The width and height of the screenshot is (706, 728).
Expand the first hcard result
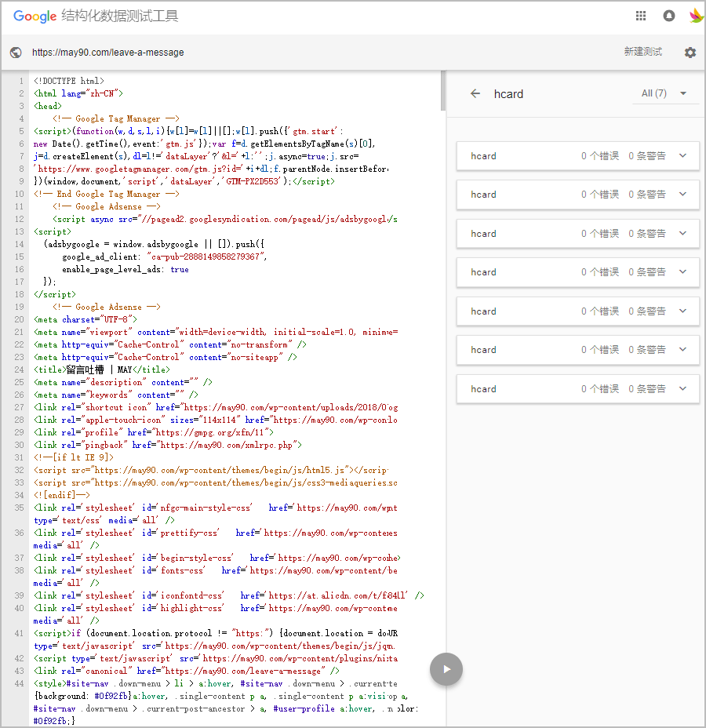[682, 155]
